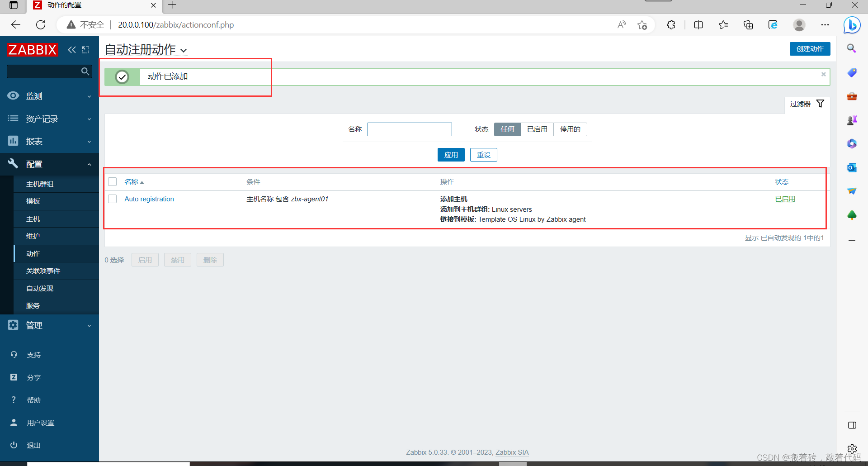Viewport: 868px width, 466px height.
Task: Open the collections icon
Action: 748,25
